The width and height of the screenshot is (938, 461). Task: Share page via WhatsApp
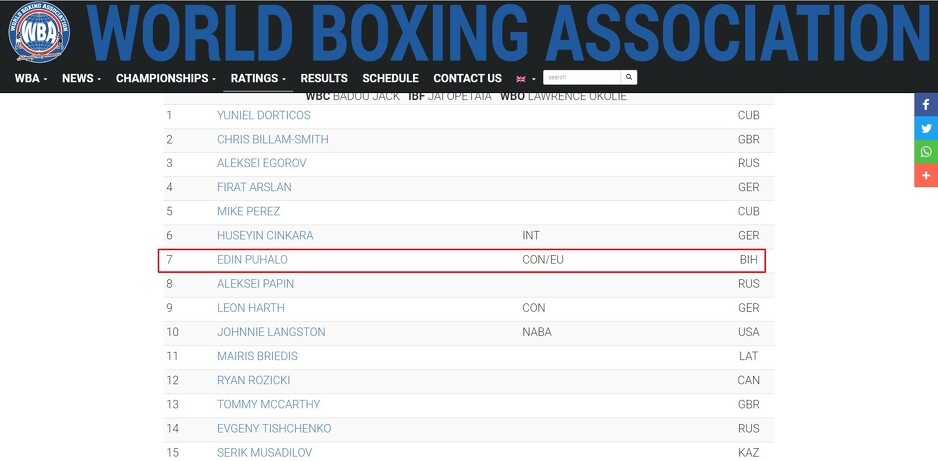(926, 152)
